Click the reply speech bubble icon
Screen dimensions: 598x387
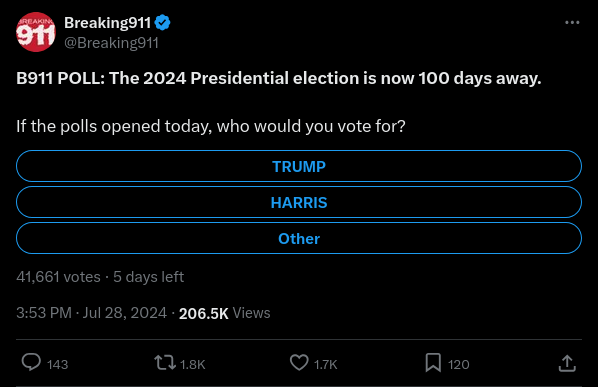point(31,362)
